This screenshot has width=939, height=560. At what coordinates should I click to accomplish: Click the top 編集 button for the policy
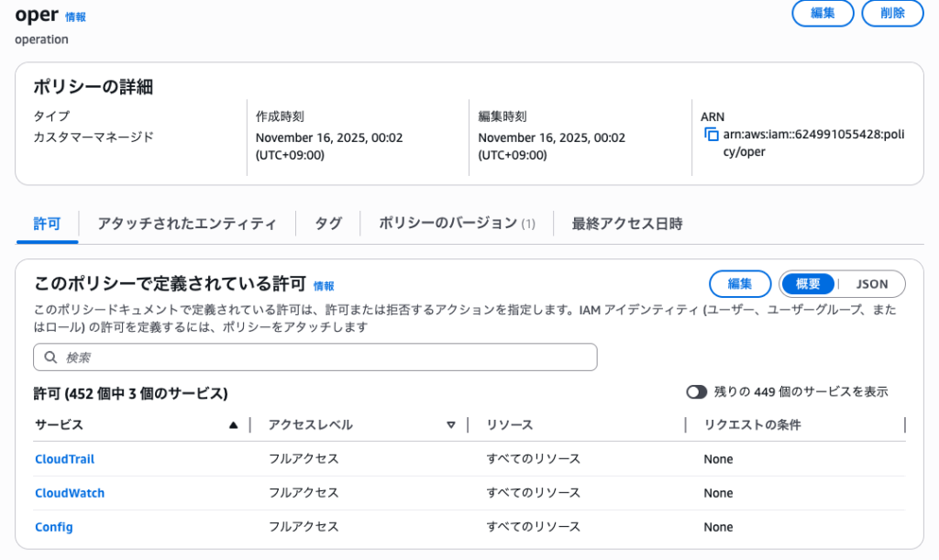(x=823, y=14)
